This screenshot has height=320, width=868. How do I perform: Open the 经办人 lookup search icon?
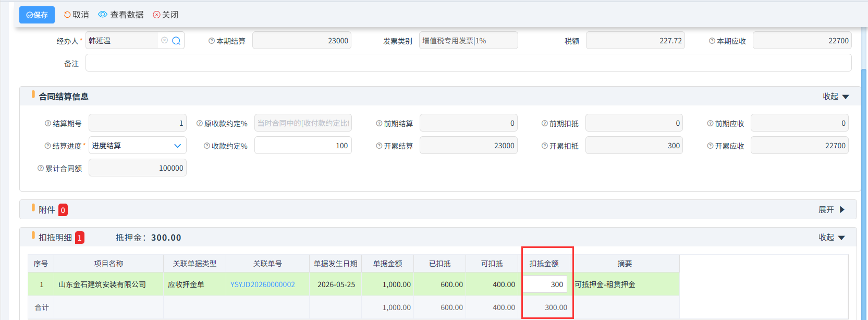[176, 41]
